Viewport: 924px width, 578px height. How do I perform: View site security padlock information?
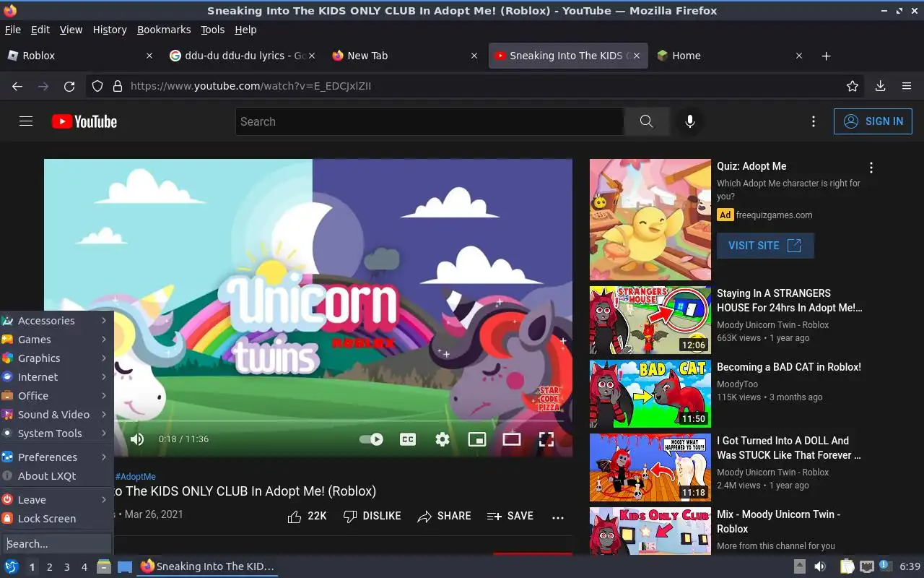pos(117,86)
